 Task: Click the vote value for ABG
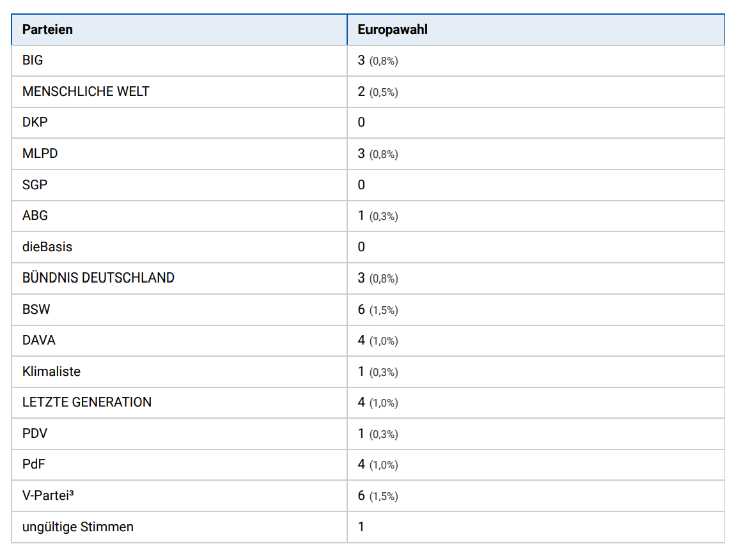(x=378, y=216)
